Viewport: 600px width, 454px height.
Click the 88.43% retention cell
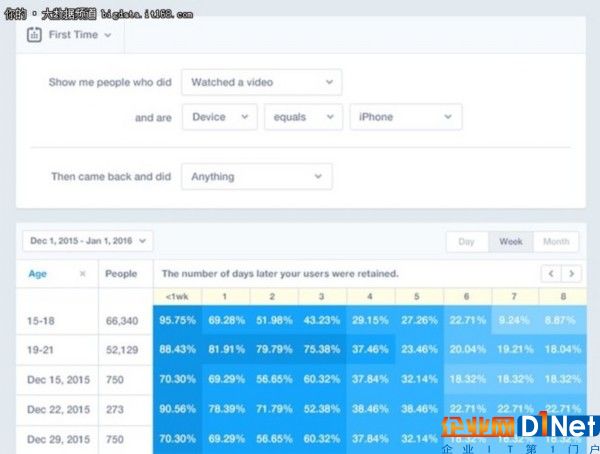(178, 349)
